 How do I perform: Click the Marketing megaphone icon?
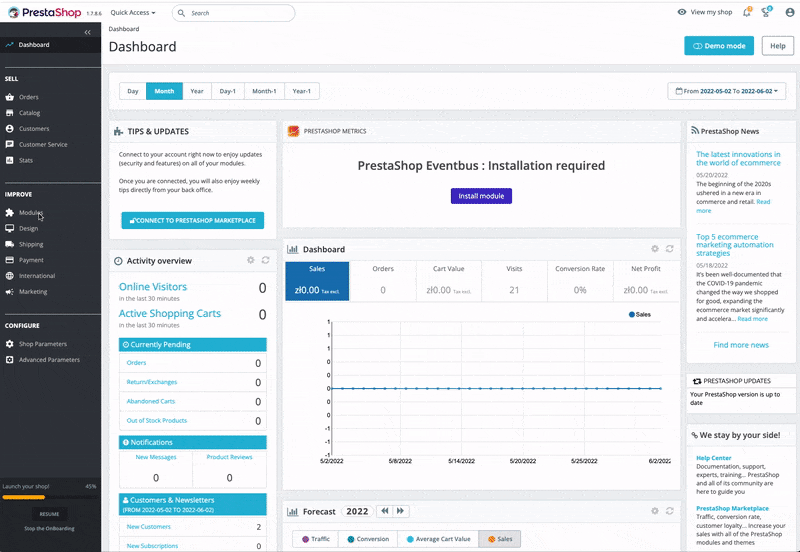point(9,292)
